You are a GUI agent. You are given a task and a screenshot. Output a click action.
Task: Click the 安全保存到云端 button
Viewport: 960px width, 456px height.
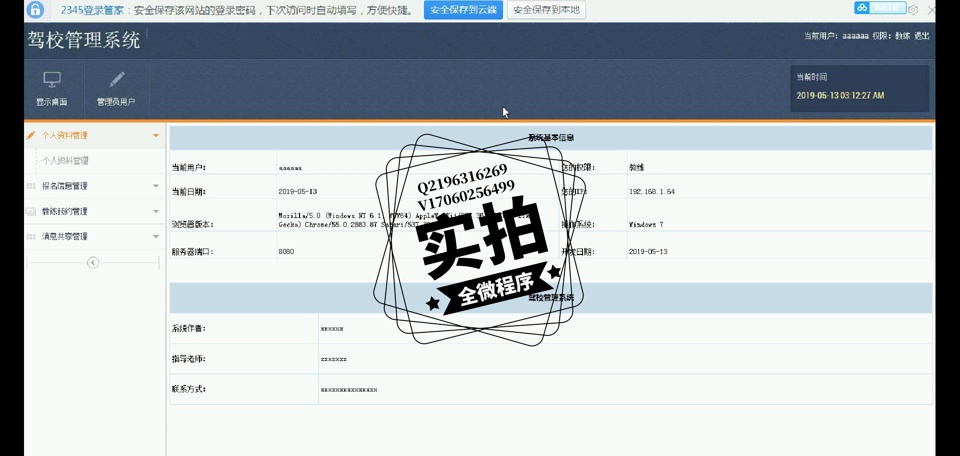(463, 10)
